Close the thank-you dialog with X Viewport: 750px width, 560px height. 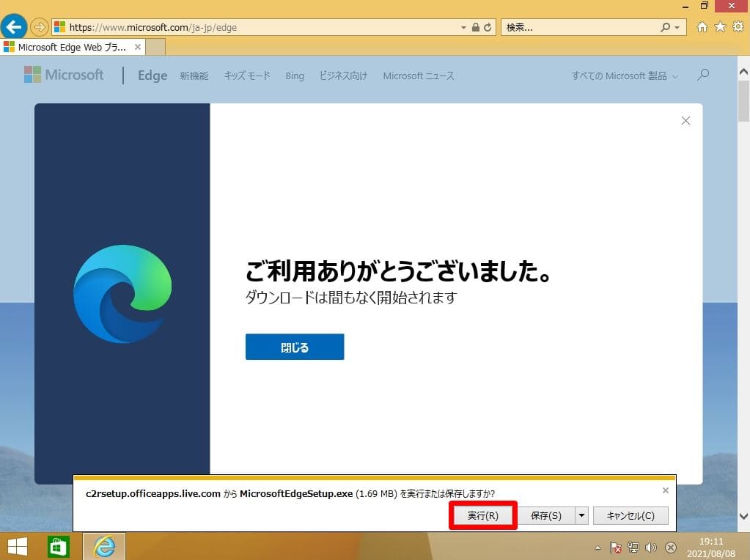(x=685, y=120)
